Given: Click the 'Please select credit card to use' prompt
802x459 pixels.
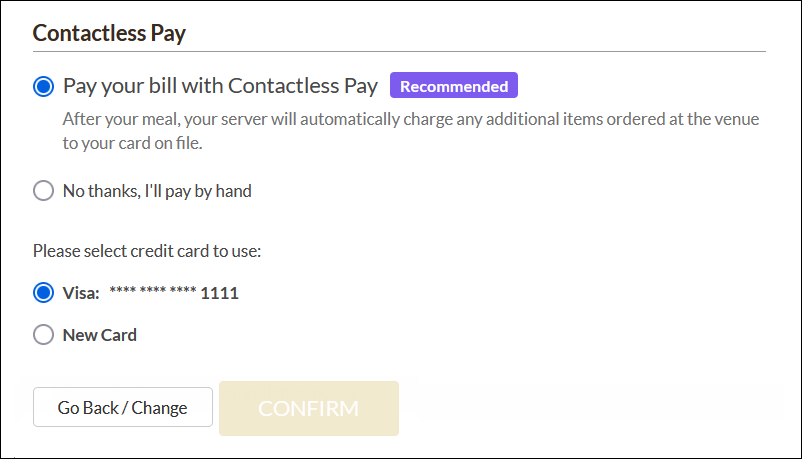Looking at the screenshot, I should point(147,251).
